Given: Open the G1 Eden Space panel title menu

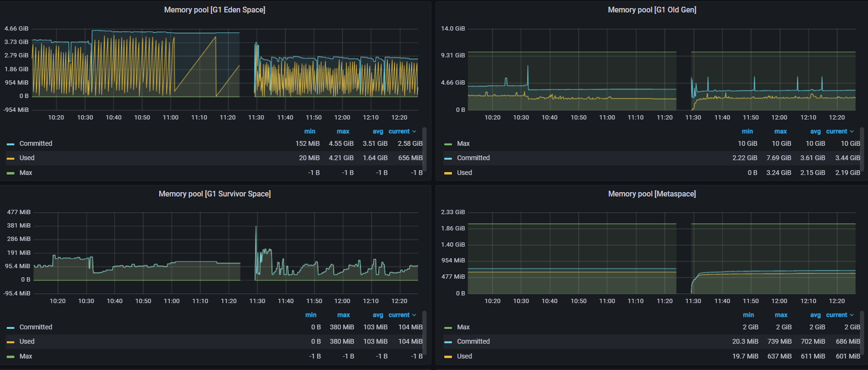Looking at the screenshot, I should 215,10.
